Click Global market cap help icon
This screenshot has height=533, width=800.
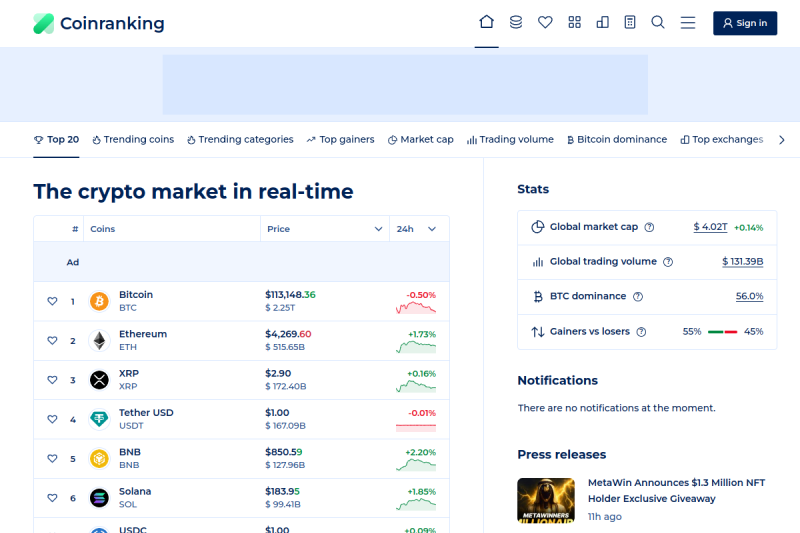649,227
